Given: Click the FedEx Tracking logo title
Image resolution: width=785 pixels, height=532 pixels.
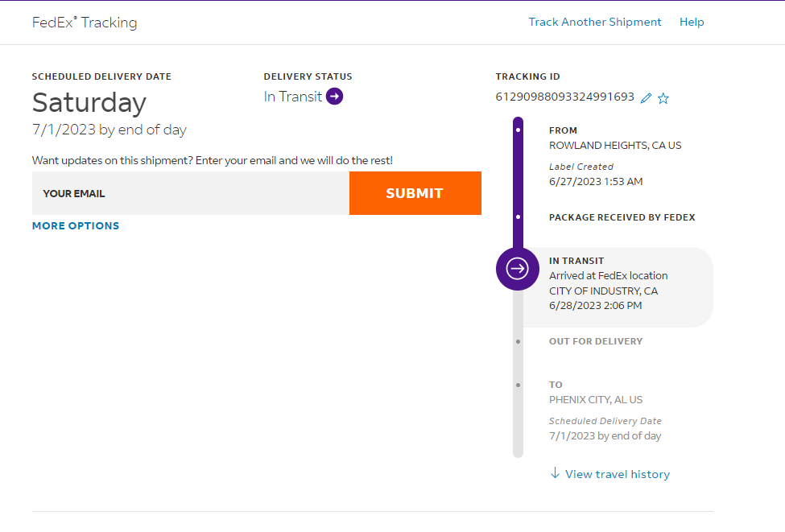Looking at the screenshot, I should pyautogui.click(x=85, y=23).
